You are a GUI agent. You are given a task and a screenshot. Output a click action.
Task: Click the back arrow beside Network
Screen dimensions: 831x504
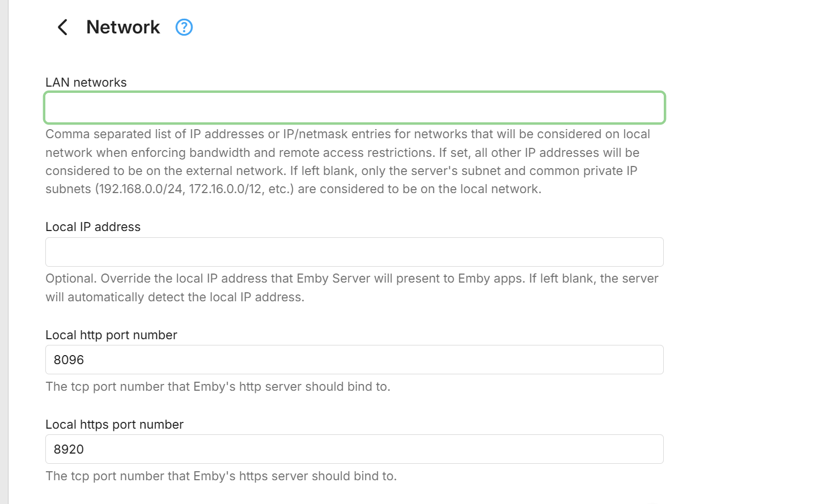[x=62, y=27]
